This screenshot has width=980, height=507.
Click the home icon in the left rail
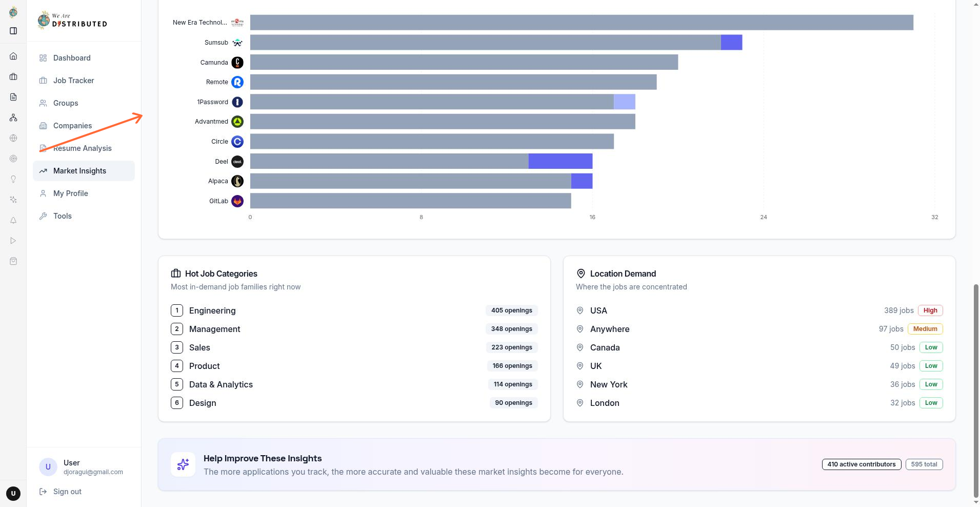point(13,56)
